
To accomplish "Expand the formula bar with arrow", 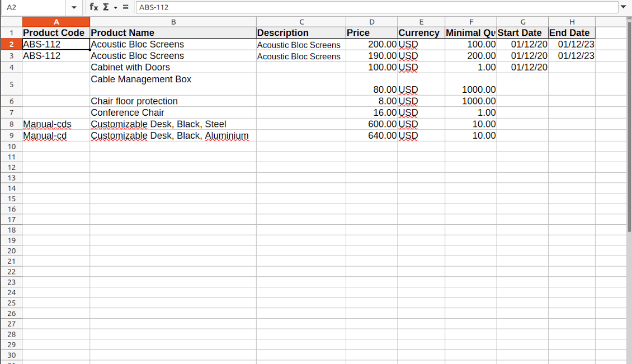I will (x=623, y=7).
